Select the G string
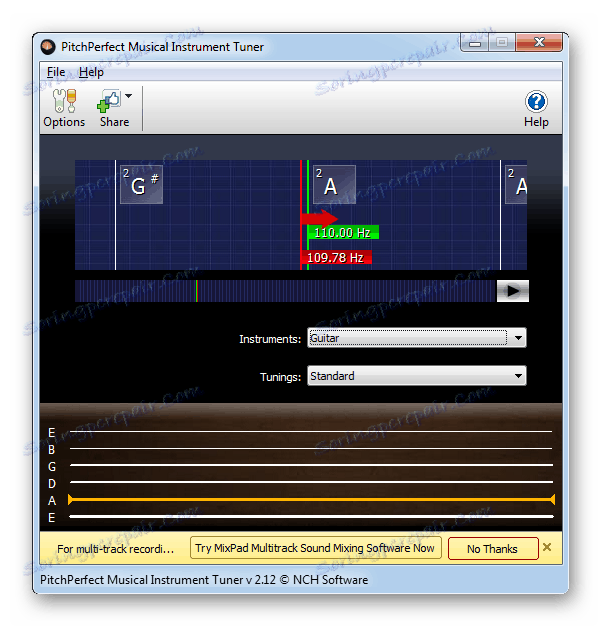The height and width of the screenshot is (627, 602). point(310,465)
